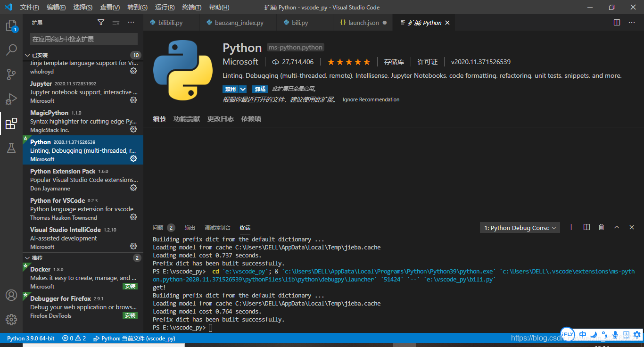Open the Help menu
Screen dimensions: 644x347
coord(219,7)
